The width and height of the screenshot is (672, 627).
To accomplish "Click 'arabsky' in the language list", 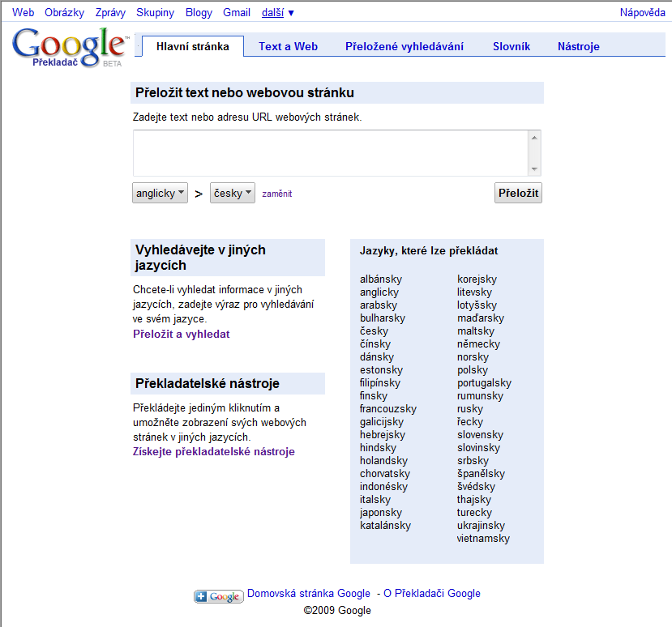I will coord(379,305).
